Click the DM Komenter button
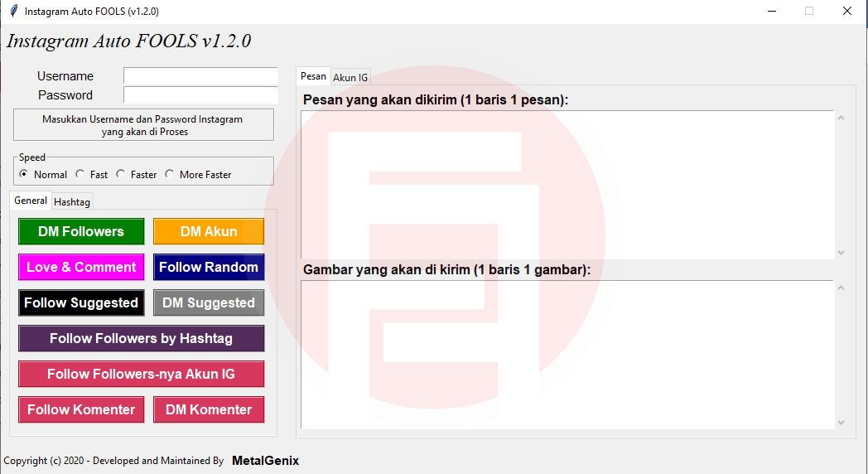This screenshot has height=474, width=868. (209, 409)
